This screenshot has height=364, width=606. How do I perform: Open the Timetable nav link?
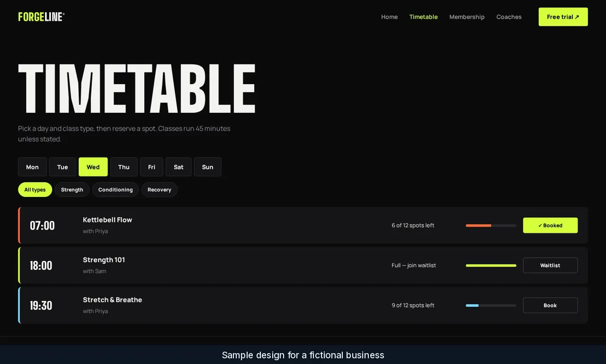423,17
